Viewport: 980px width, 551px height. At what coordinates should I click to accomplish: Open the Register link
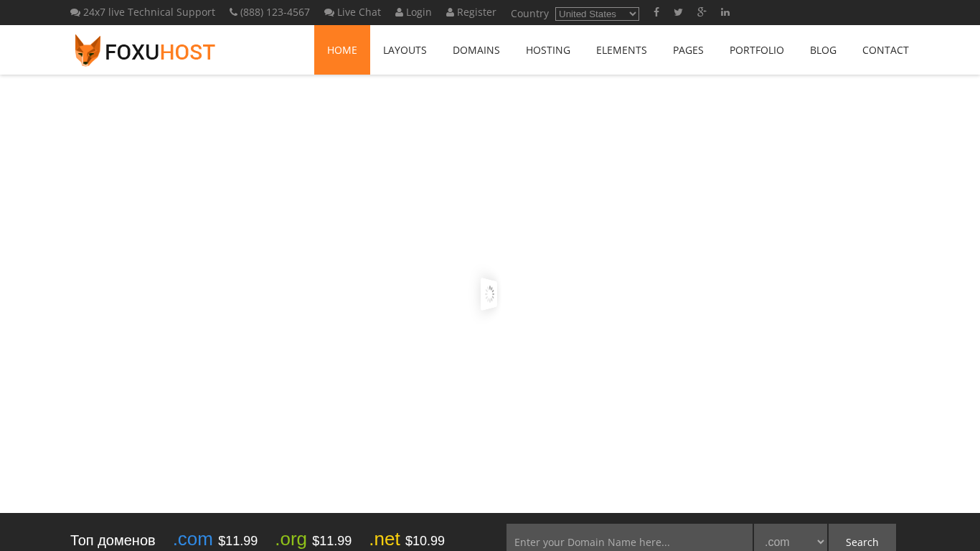click(471, 12)
